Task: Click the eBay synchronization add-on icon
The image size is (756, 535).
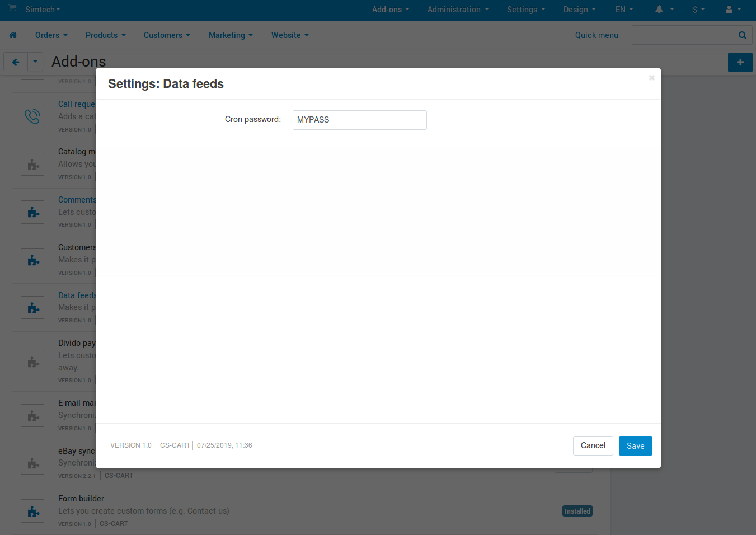Action: pos(32,463)
